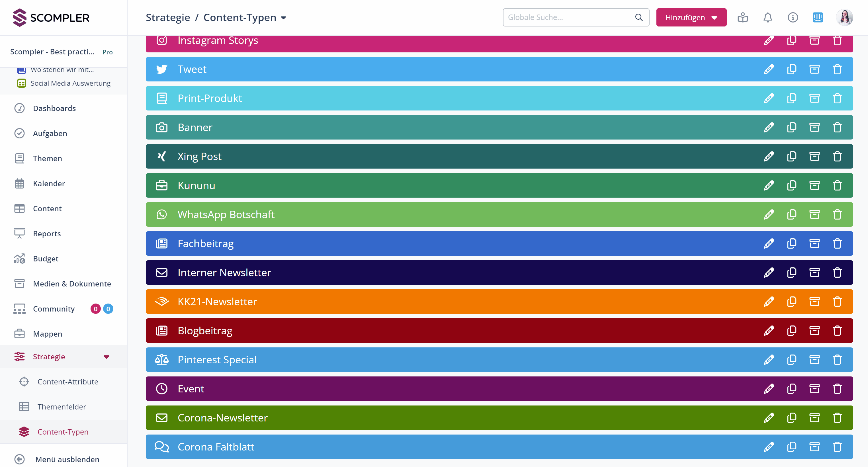This screenshot has width=868, height=467.
Task: Open the Intercom chat icon
Action: click(x=818, y=18)
